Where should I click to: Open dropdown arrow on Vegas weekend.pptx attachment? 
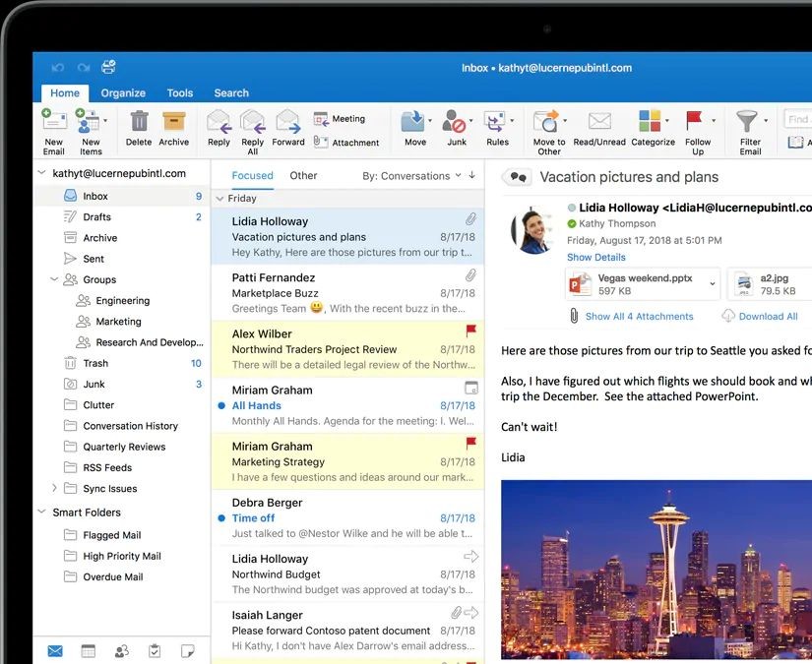click(x=713, y=283)
